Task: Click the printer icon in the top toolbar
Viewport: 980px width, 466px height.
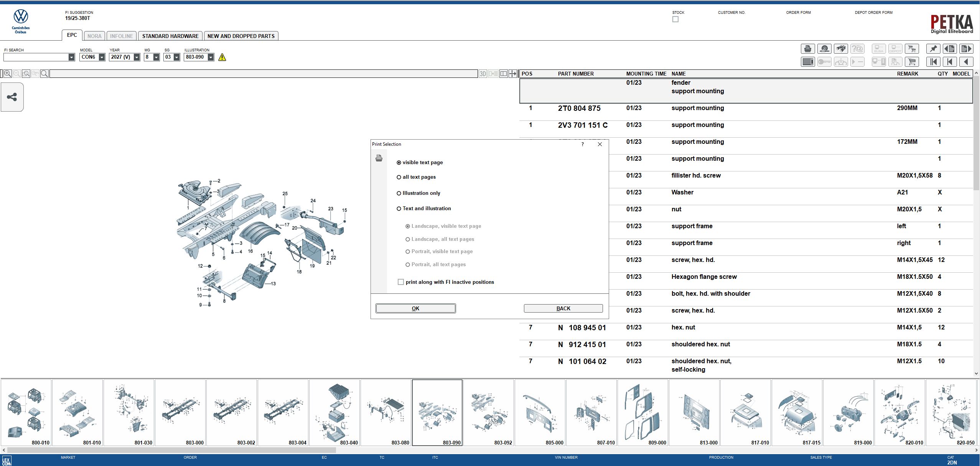Action: point(807,49)
